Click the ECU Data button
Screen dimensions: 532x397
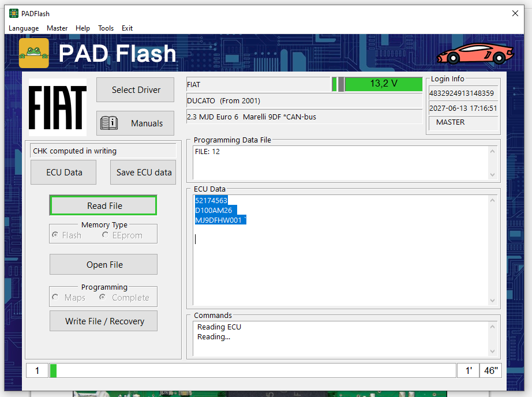[x=64, y=173]
